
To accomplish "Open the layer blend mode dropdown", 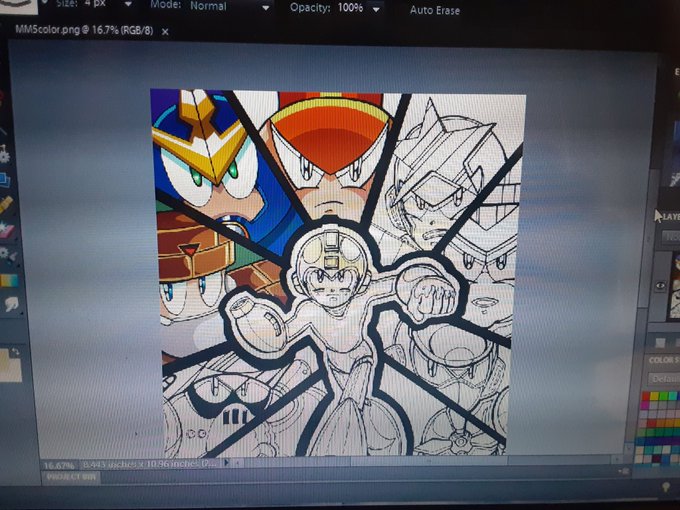I will [671, 236].
